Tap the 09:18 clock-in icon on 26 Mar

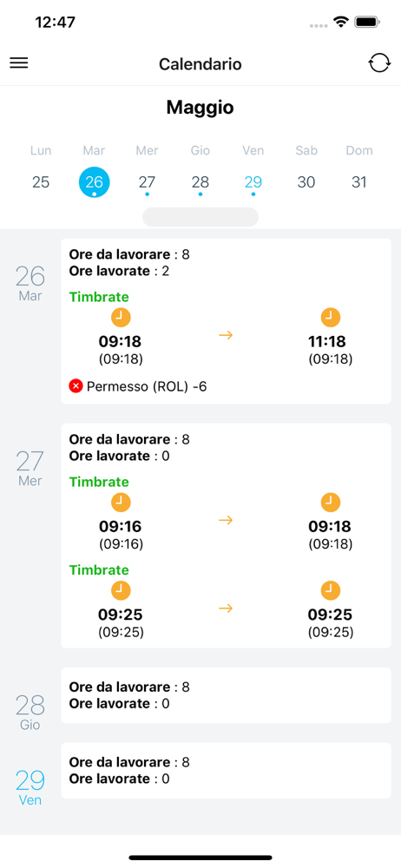[121, 318]
